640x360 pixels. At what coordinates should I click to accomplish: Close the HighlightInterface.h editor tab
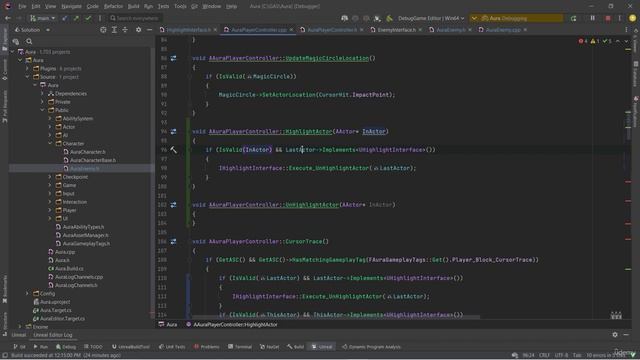click(x=215, y=30)
